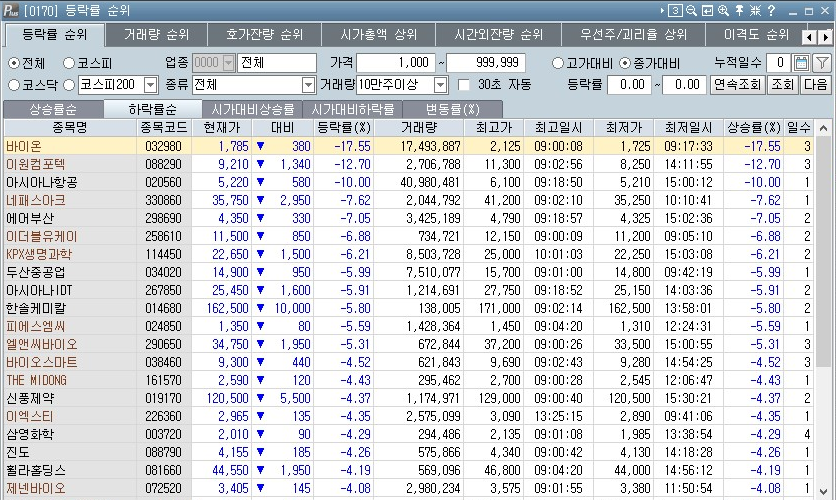Select the 제넨바이오 stock row
Image resolution: width=836 pixels, height=500 pixels.
point(408,488)
